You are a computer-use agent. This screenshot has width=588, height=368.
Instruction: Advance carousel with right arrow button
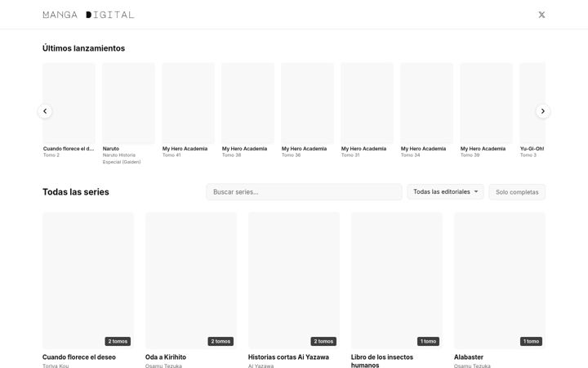coord(542,111)
